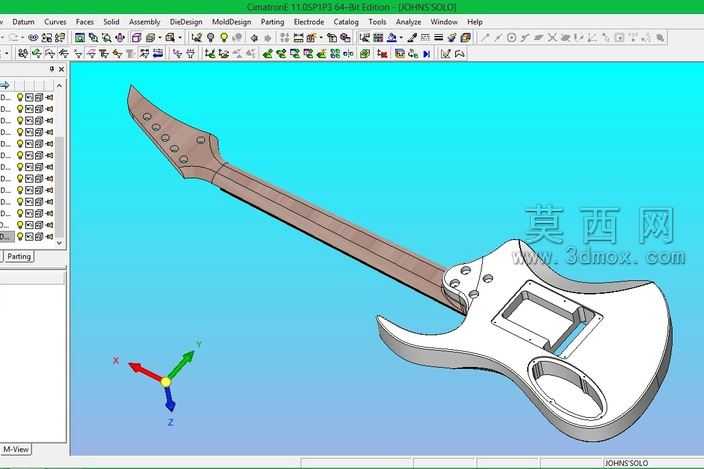Open dropdown arrow beside magnifier-window icon
This screenshot has height=469, width=704.
tap(180, 38)
